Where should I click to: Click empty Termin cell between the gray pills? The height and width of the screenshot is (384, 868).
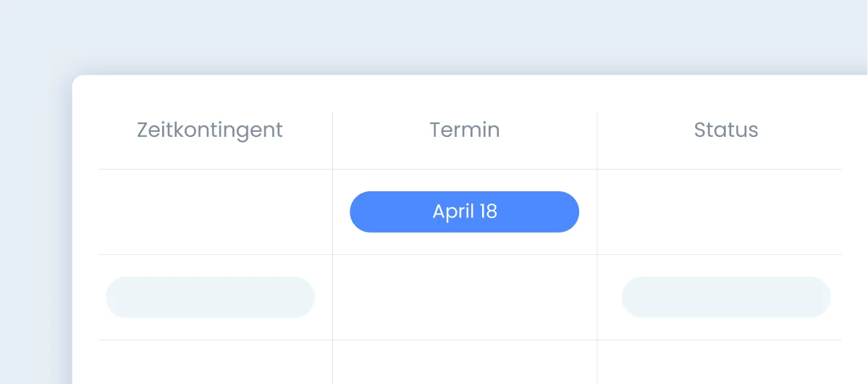coord(465,297)
